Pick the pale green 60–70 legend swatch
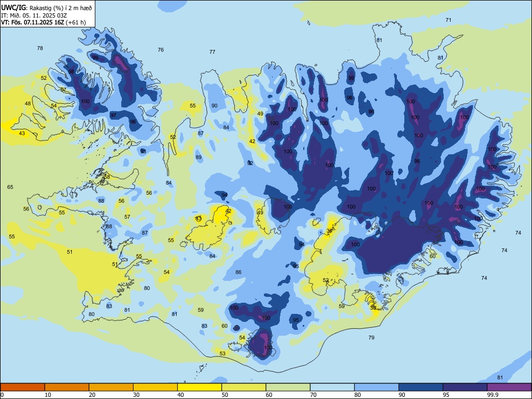 [288, 387]
